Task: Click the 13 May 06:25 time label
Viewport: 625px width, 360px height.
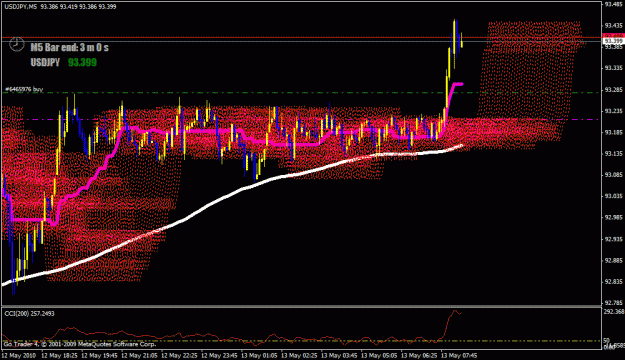Action: tap(419, 355)
